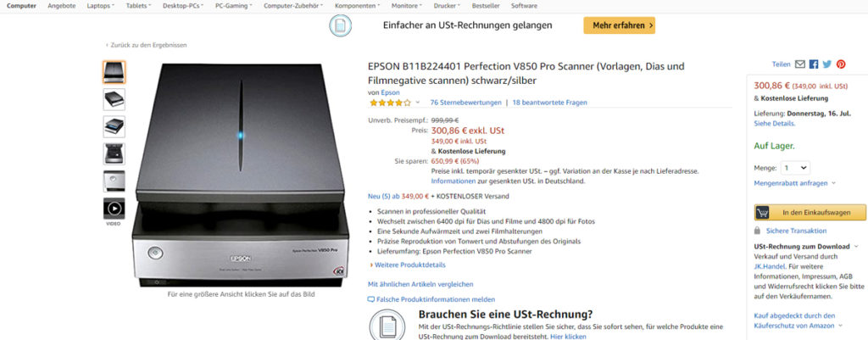The width and height of the screenshot is (868, 340).
Task: Share product on Facebook
Action: click(814, 64)
